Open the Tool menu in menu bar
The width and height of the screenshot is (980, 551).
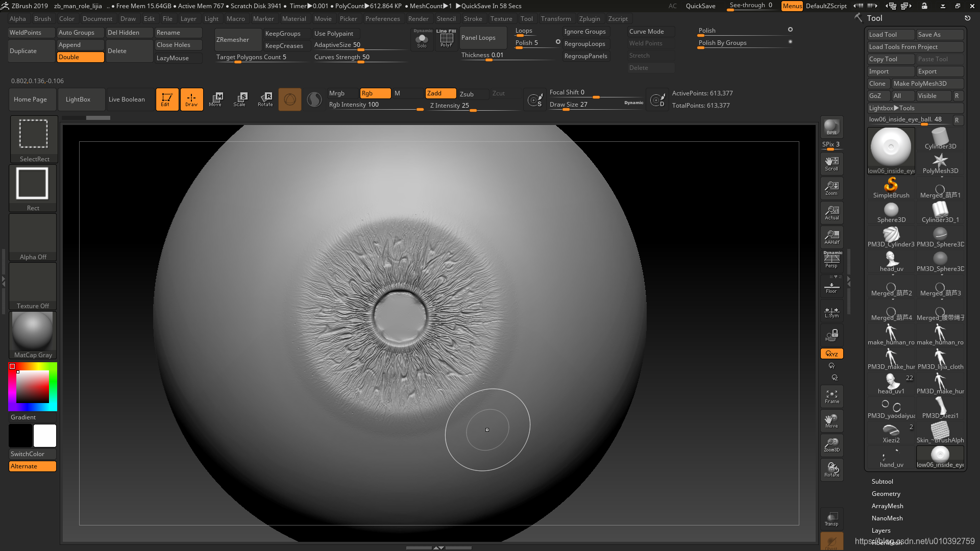[x=527, y=18]
